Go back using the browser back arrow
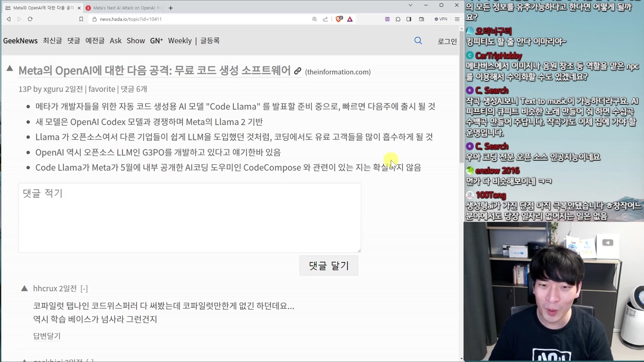Viewport: 644px width, 362px height. tap(9, 19)
